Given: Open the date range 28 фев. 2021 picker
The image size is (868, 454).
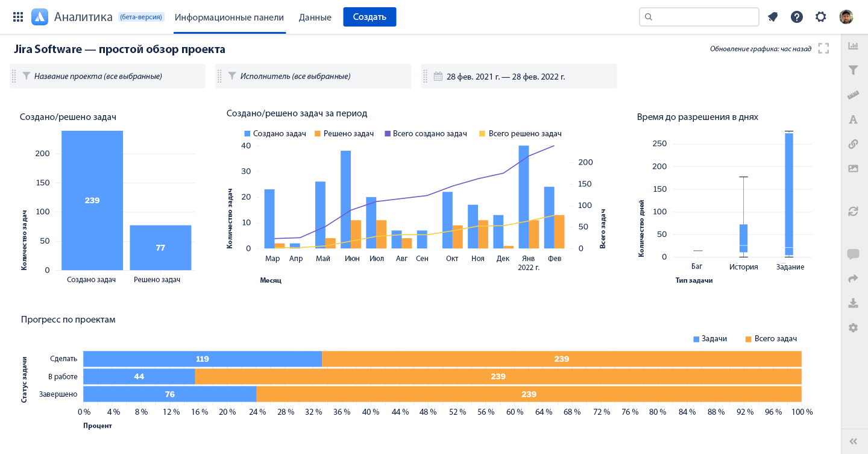Looking at the screenshot, I should [x=519, y=76].
